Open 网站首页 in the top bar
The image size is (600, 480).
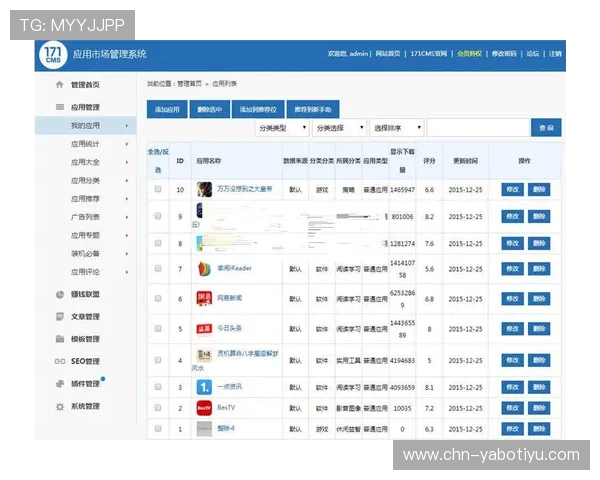pos(388,54)
